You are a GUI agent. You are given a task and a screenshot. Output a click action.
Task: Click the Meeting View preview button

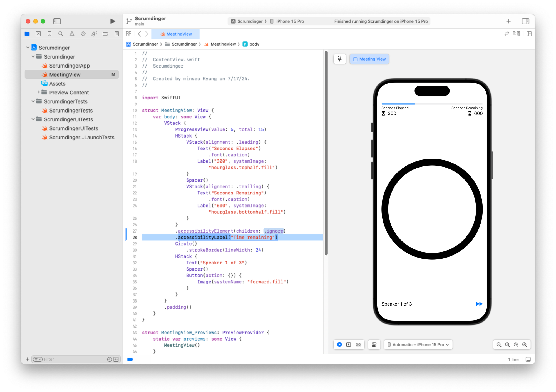coord(369,59)
